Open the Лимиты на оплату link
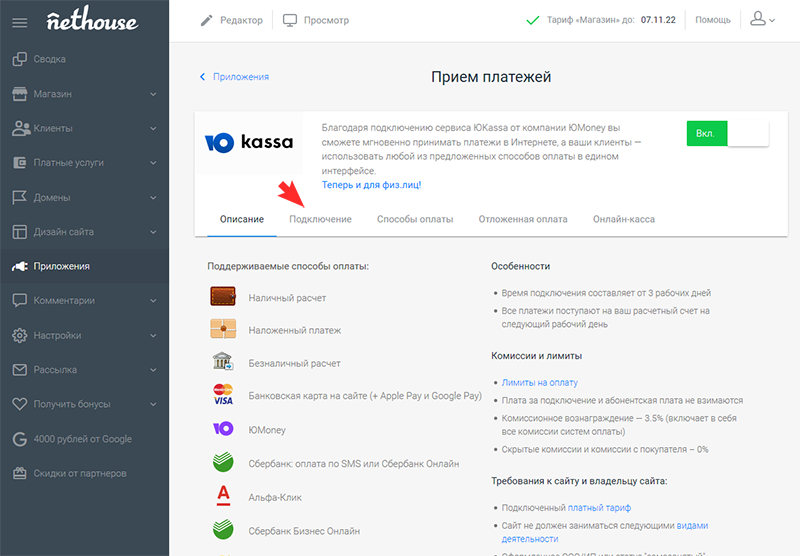The width and height of the screenshot is (800, 556). tap(539, 383)
